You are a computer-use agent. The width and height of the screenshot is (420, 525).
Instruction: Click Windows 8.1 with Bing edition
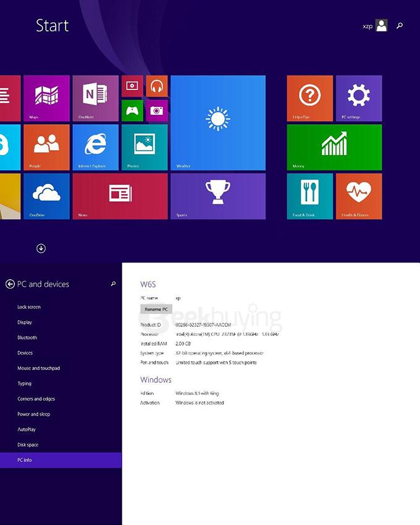(x=197, y=393)
